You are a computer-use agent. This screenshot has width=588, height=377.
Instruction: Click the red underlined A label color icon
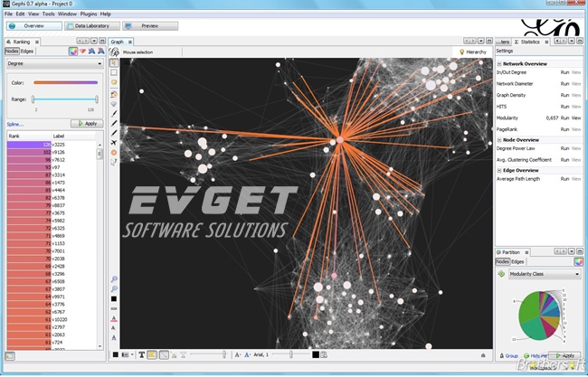114,318
